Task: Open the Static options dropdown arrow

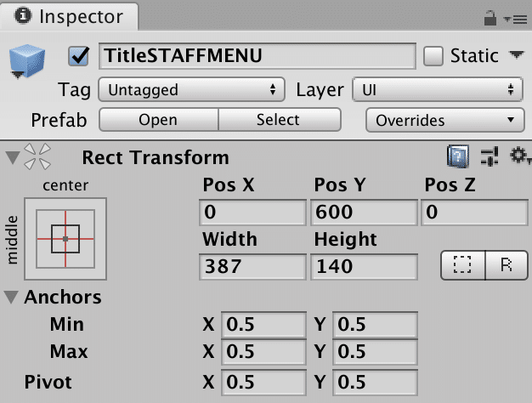Action: coord(515,56)
